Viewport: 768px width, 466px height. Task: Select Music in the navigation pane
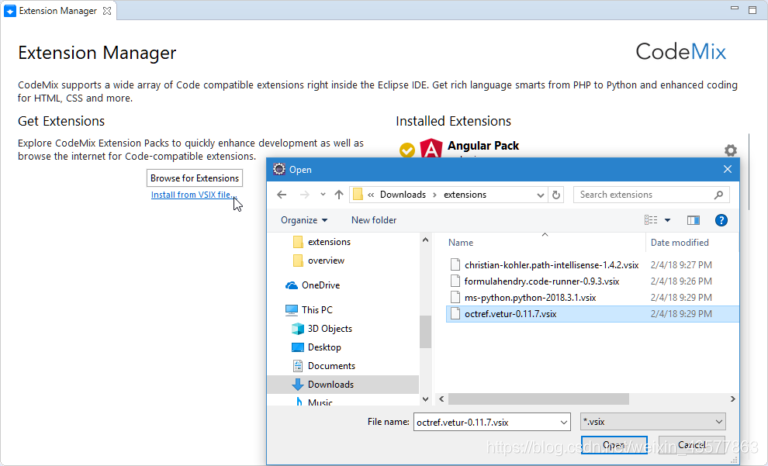pos(320,402)
